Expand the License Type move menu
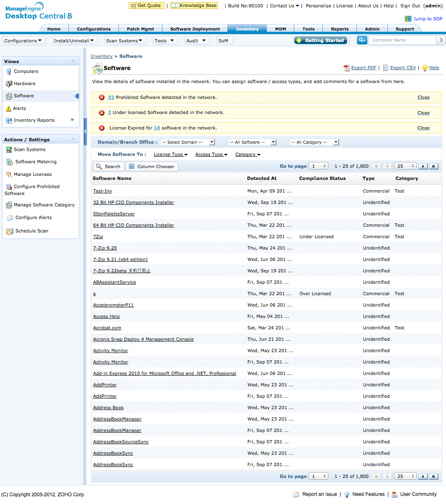The width and height of the screenshot is (446, 504). click(x=171, y=155)
